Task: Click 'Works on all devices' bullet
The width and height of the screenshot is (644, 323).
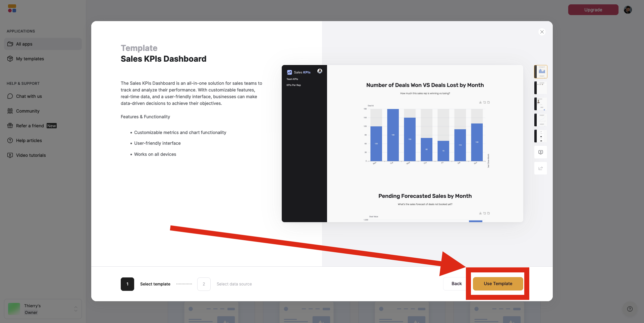Action: pyautogui.click(x=155, y=154)
